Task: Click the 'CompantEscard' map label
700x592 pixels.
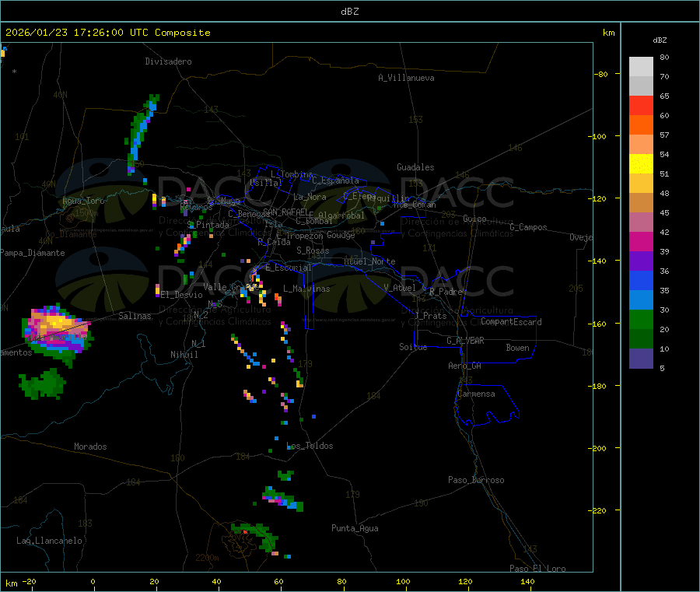Action: 511,321
